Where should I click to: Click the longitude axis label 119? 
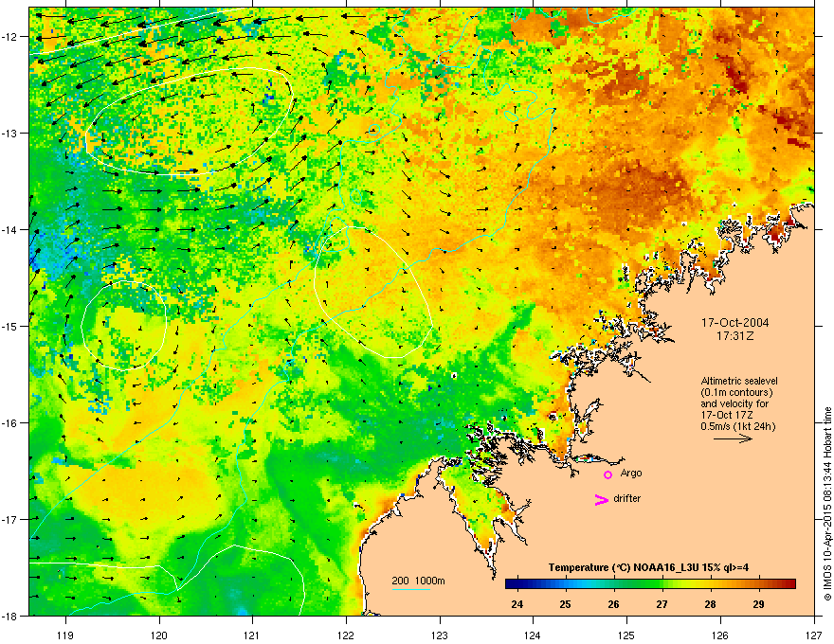tap(65, 635)
